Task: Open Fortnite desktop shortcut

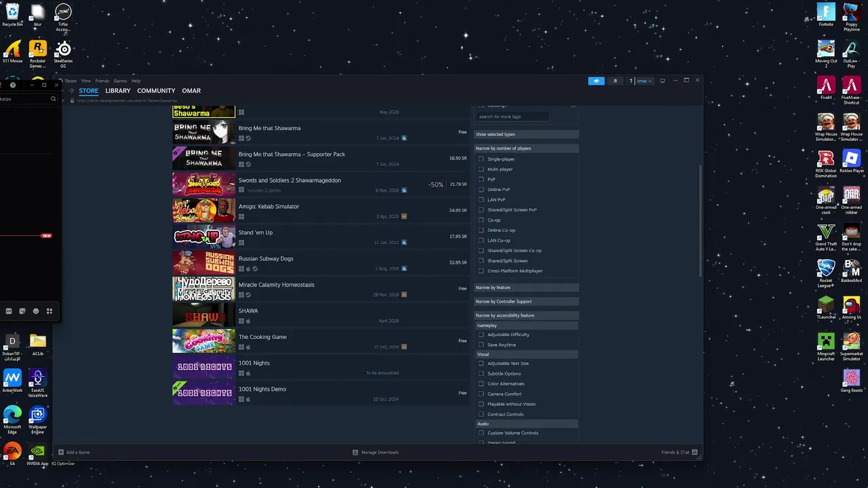Action: click(826, 15)
